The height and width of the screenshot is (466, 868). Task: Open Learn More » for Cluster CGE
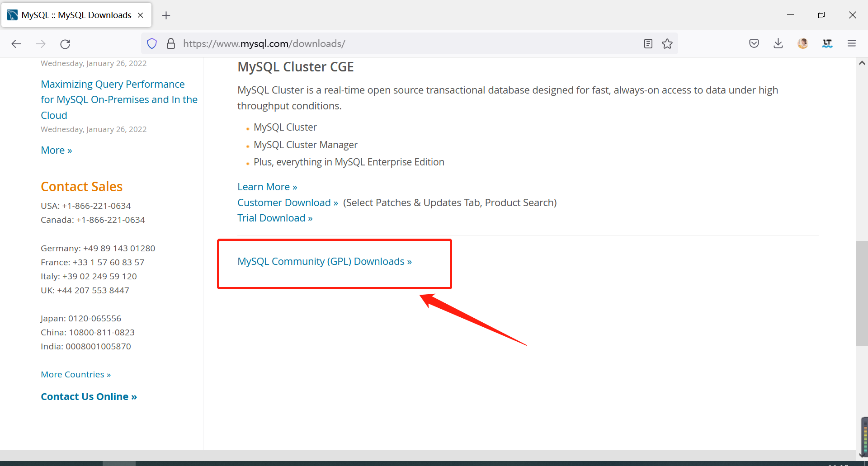pos(267,187)
